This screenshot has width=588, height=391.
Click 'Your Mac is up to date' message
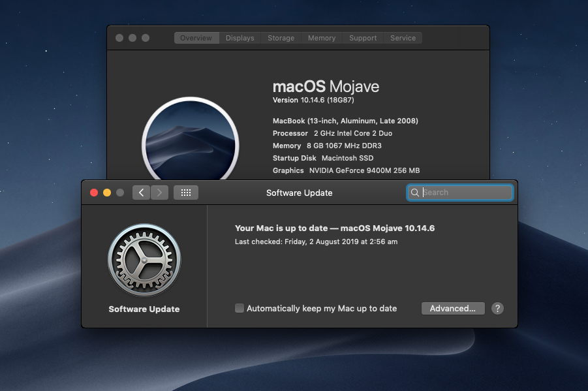point(335,228)
